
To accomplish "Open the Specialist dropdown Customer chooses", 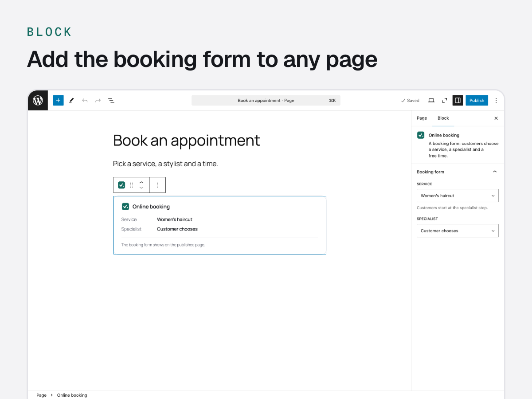I will click(x=458, y=231).
